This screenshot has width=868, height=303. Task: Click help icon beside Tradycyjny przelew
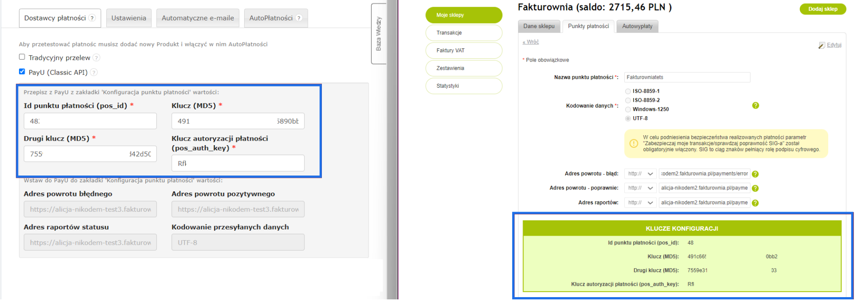click(96, 58)
